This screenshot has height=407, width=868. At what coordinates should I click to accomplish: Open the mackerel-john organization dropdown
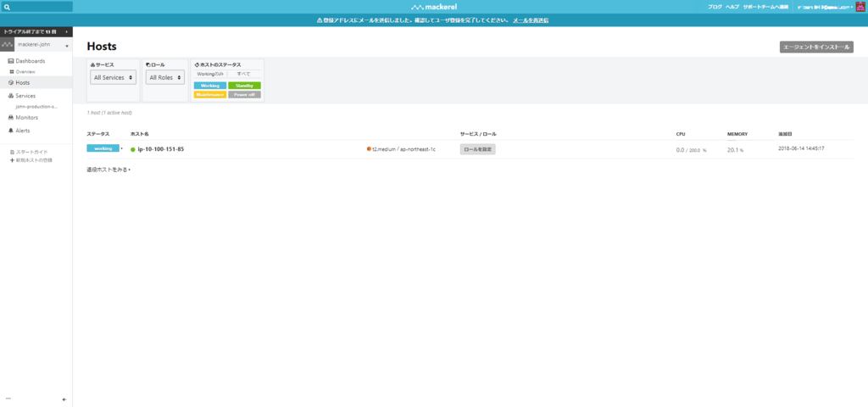[x=43, y=46]
